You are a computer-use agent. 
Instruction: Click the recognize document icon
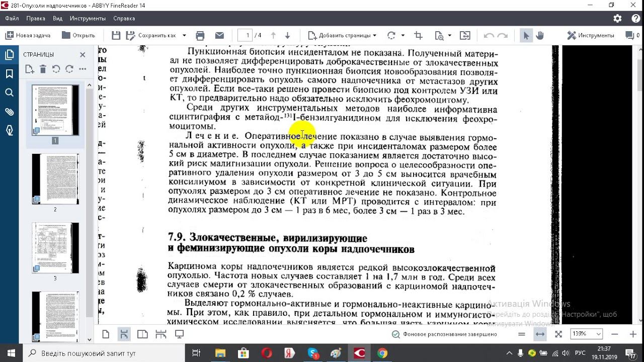[439, 35]
